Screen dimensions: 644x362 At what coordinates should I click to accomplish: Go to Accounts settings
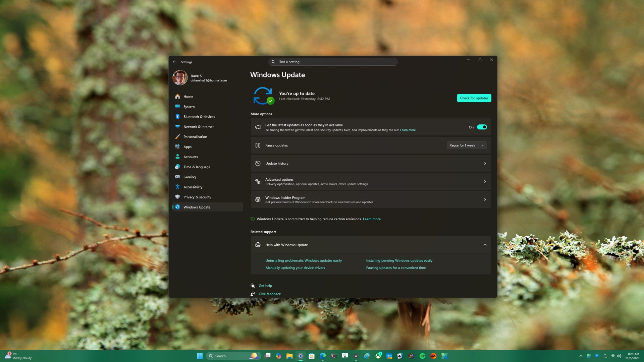(208, 157)
